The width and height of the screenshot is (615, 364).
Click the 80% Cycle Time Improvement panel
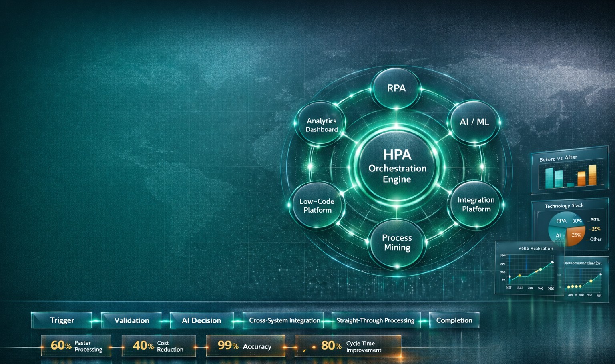pyautogui.click(x=348, y=346)
